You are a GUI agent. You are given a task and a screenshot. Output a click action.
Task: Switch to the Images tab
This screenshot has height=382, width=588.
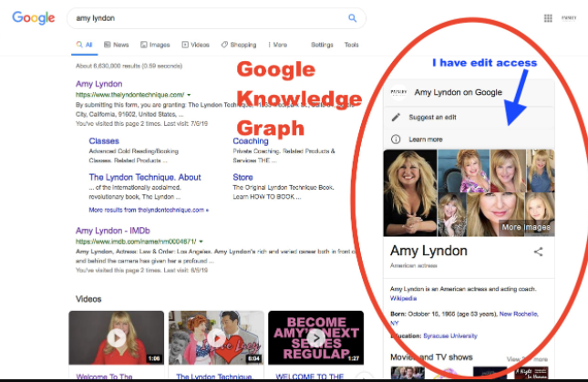(x=155, y=45)
